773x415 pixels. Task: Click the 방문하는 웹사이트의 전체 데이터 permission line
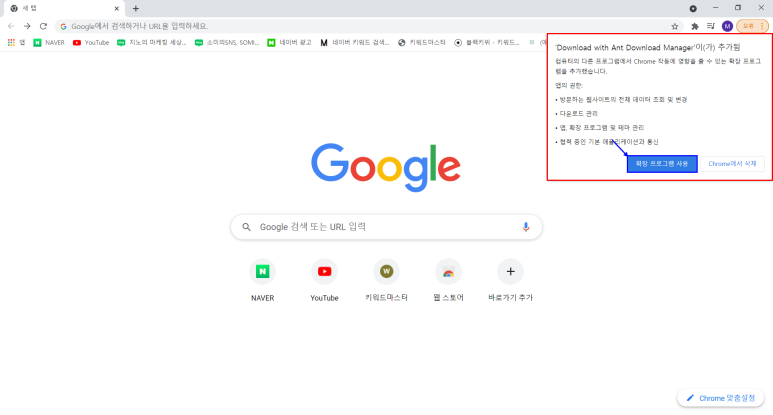(x=621, y=100)
